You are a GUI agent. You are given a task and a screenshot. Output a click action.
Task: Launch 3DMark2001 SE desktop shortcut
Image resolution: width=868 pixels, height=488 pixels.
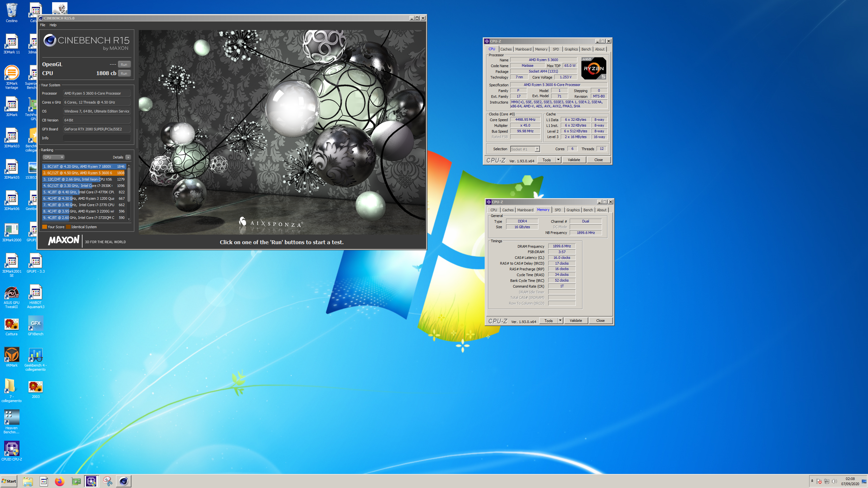(12, 265)
